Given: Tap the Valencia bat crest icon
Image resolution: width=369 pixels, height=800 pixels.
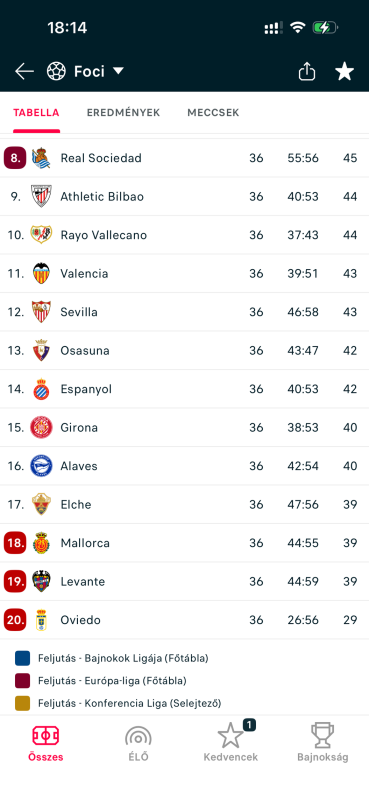Looking at the screenshot, I should click(41, 273).
